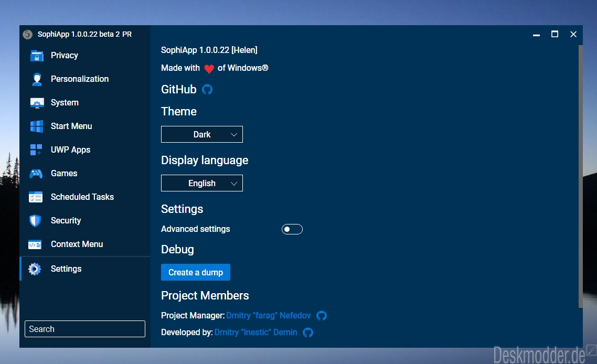The width and height of the screenshot is (597, 364).
Task: Click the Games controller icon
Action: pos(36,174)
